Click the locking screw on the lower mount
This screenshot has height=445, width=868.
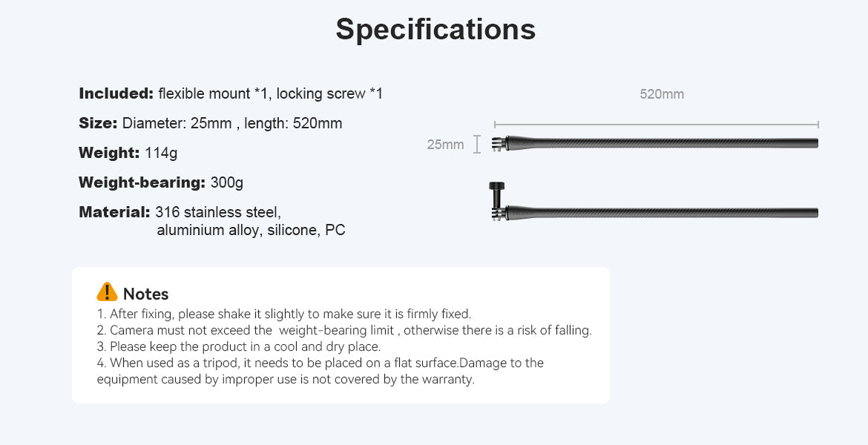pyautogui.click(x=495, y=195)
